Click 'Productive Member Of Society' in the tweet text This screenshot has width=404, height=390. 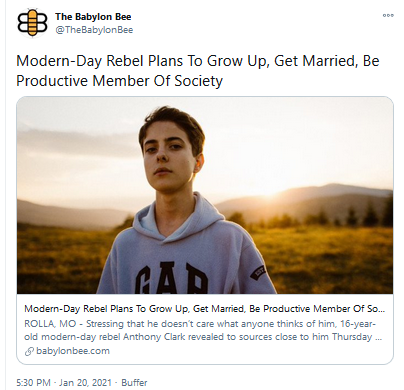(x=119, y=81)
